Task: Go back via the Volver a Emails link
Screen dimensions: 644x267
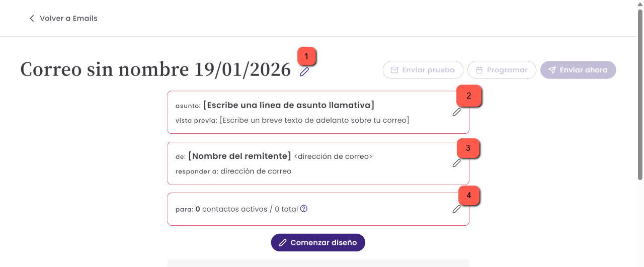Action: [63, 18]
